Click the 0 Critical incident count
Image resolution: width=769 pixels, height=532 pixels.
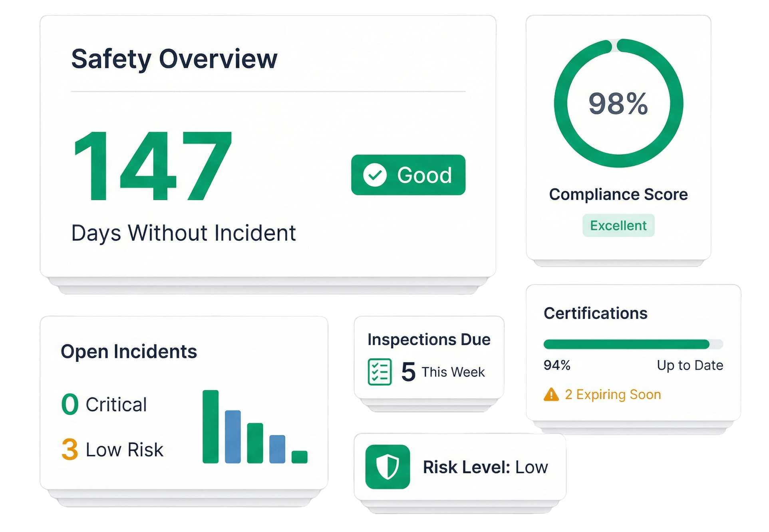coord(105,404)
